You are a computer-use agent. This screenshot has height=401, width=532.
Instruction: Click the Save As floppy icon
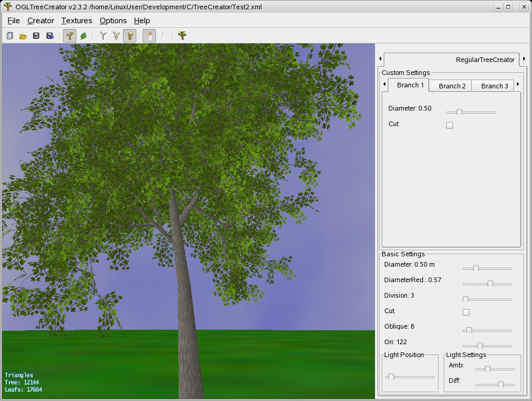[x=50, y=36]
